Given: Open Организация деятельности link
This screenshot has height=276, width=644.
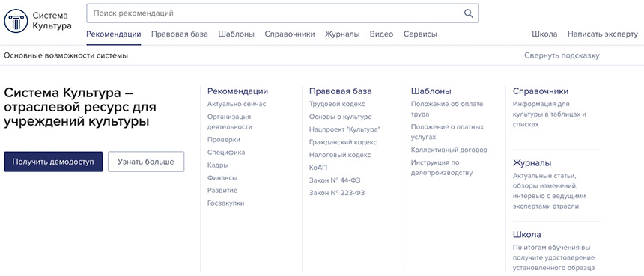Looking at the screenshot, I should (230, 122).
